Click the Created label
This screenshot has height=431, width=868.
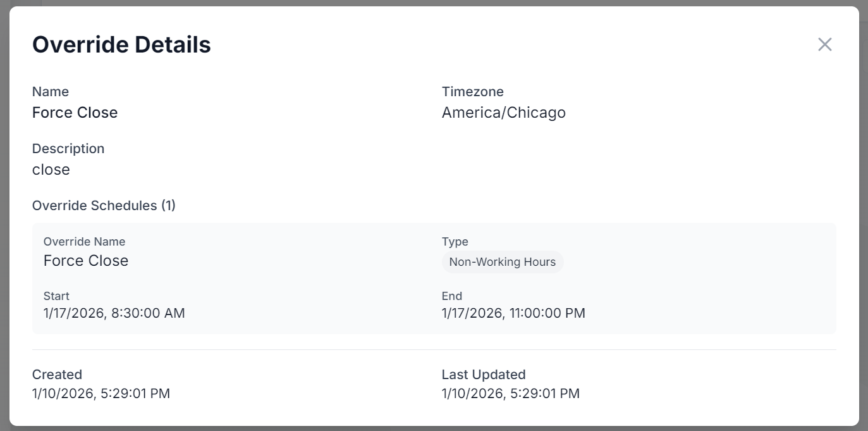[57, 375]
